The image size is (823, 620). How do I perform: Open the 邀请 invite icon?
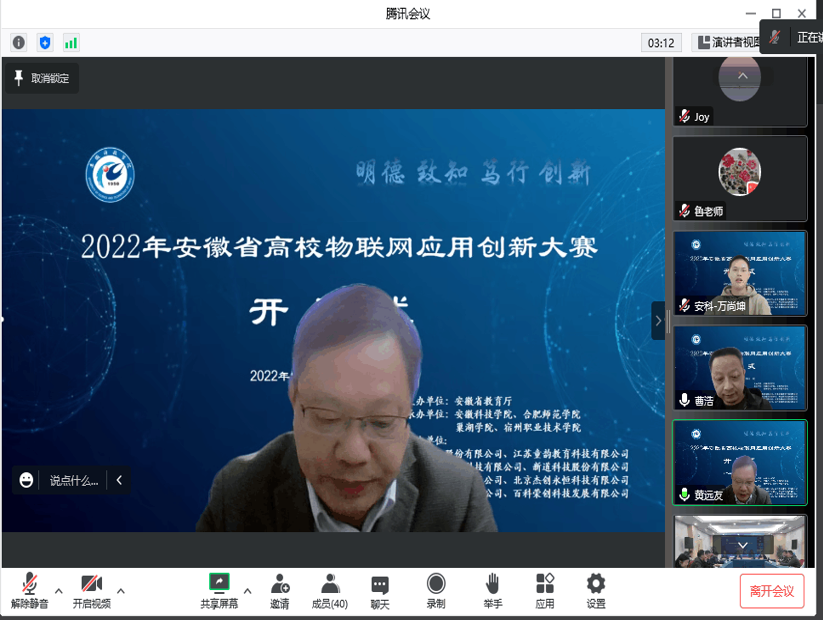coord(280,590)
